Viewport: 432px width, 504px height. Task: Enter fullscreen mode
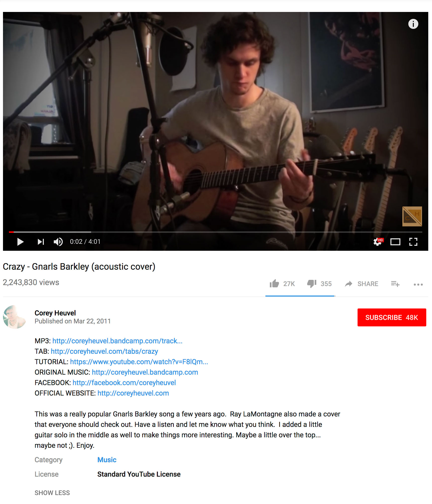413,242
